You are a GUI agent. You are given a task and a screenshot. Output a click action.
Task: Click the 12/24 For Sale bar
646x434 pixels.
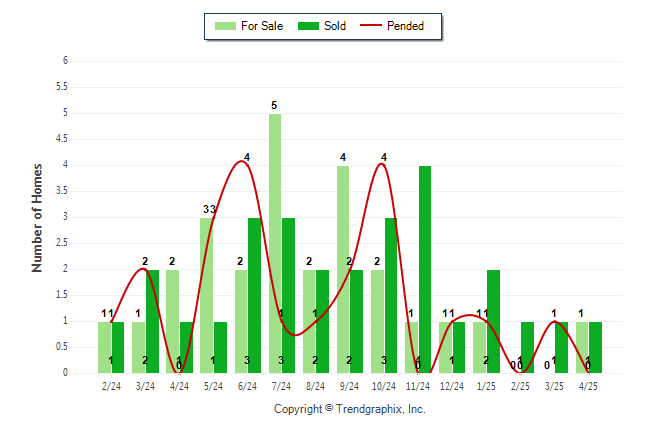445,347
